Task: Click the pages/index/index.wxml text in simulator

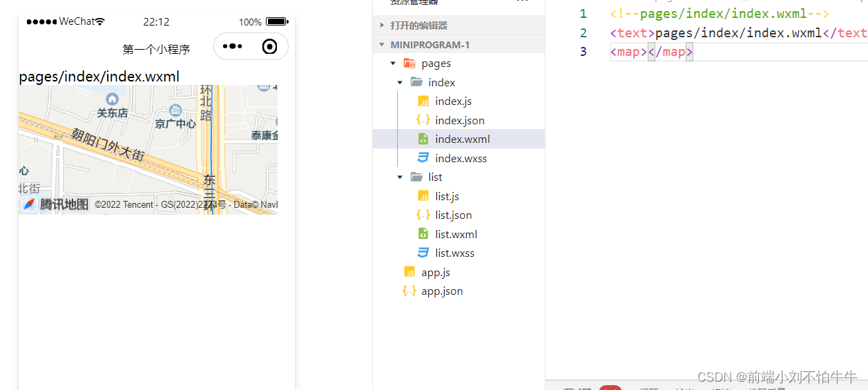Action: (x=99, y=77)
